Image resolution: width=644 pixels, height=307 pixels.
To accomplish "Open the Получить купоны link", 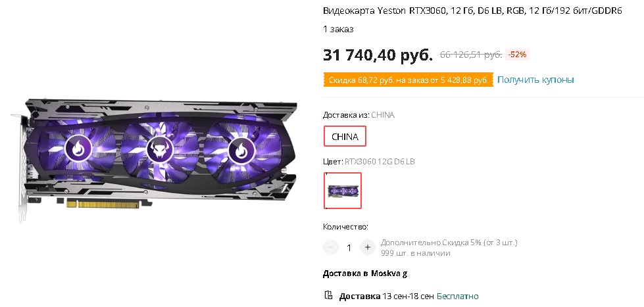I will pyautogui.click(x=535, y=80).
